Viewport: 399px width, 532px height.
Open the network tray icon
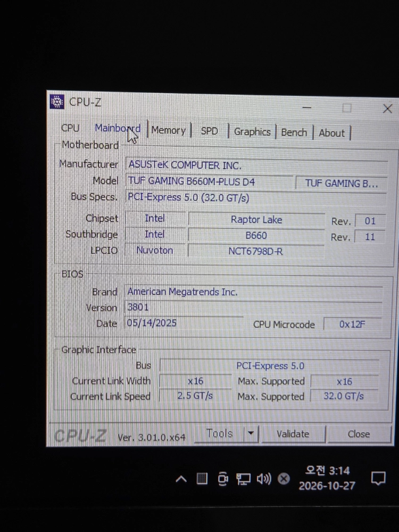click(243, 479)
